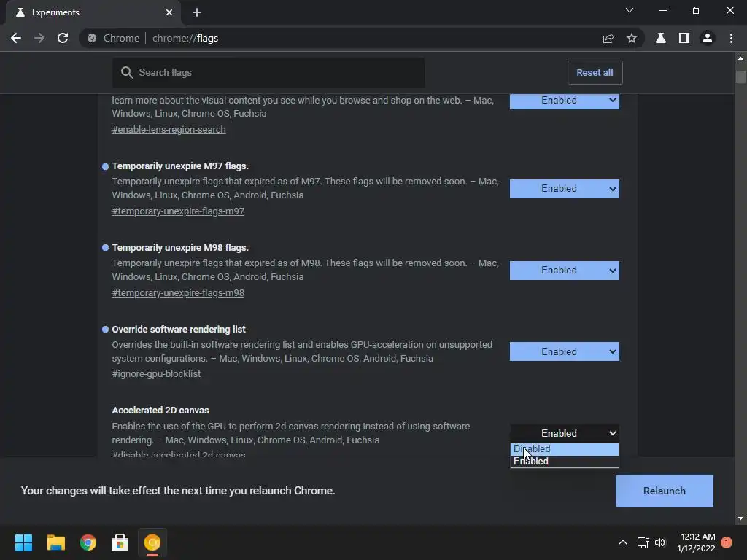Click the scrollbar up arrow
This screenshot has width=747, height=560.
tap(740, 58)
